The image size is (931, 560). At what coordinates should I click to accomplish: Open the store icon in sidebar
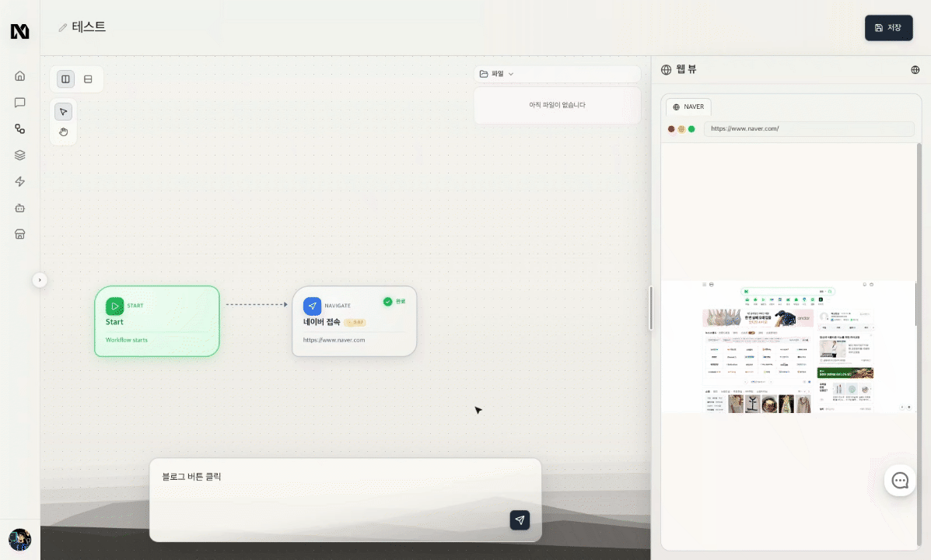tap(20, 234)
